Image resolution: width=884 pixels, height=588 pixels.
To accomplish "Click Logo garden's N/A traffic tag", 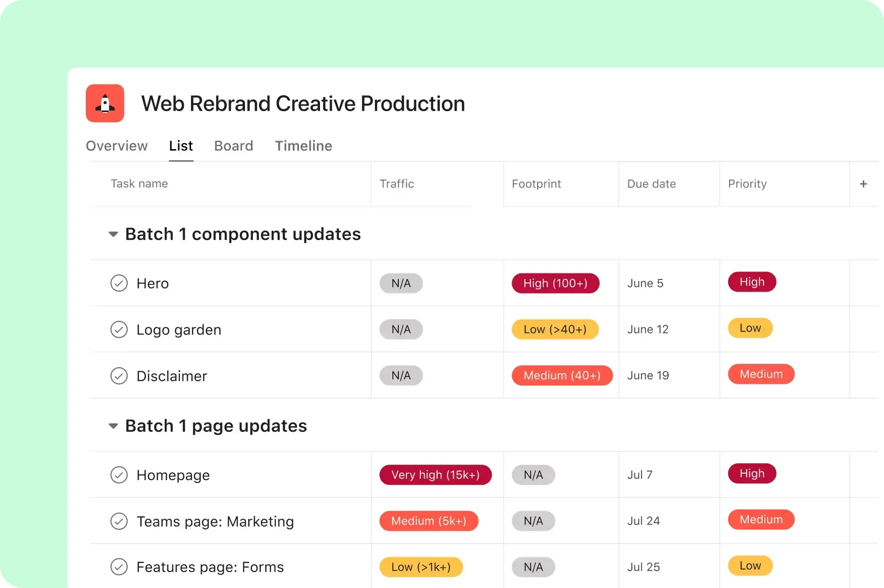I will [x=401, y=329].
